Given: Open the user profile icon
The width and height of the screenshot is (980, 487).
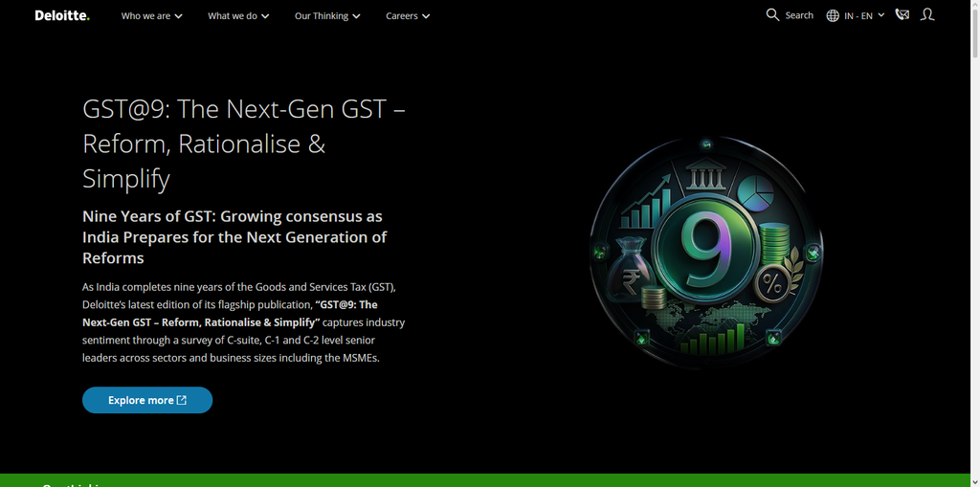Looking at the screenshot, I should [927, 15].
